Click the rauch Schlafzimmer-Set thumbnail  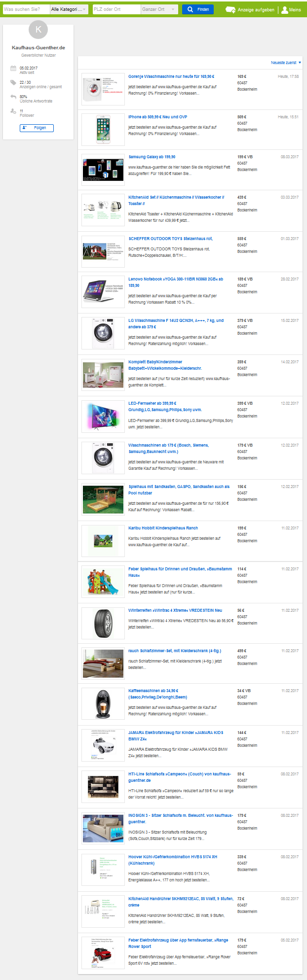point(103,664)
